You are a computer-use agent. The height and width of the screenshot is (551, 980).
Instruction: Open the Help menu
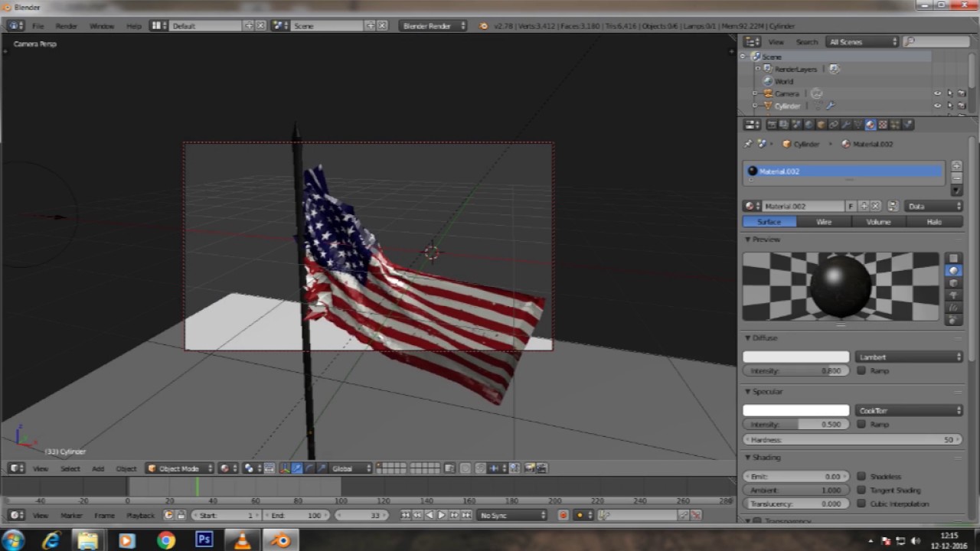[x=133, y=26]
